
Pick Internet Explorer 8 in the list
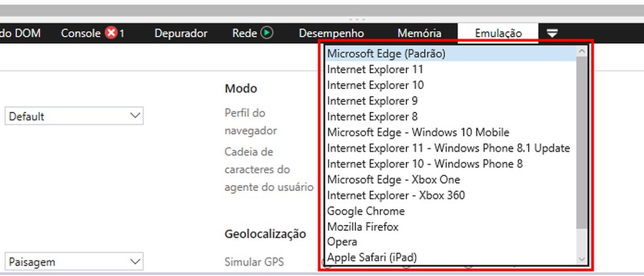click(372, 116)
